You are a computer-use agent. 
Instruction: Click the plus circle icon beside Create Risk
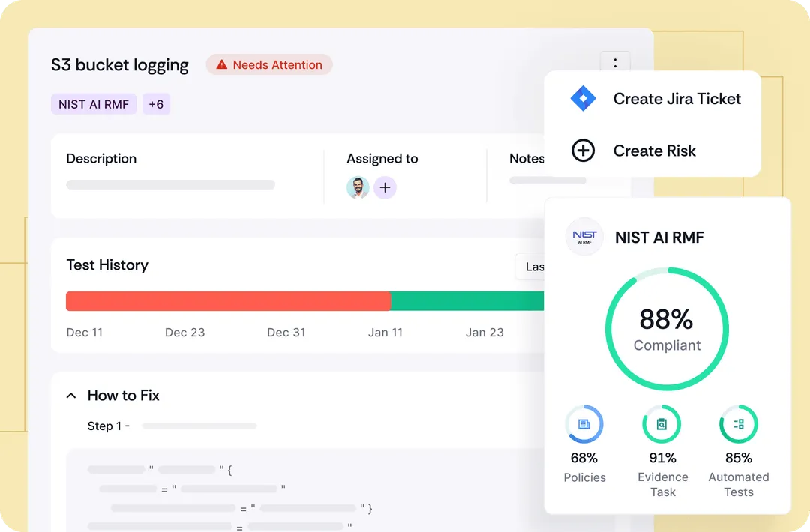tap(583, 151)
